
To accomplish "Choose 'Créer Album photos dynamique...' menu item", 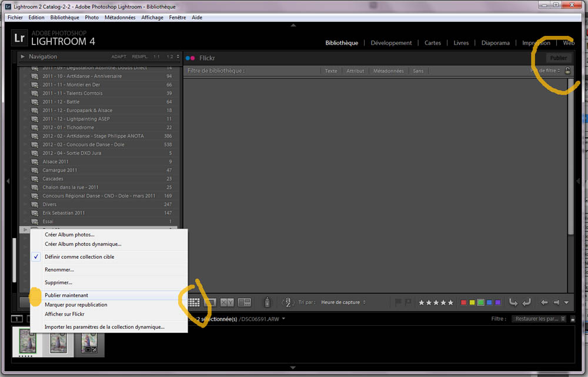I will 109,244.
